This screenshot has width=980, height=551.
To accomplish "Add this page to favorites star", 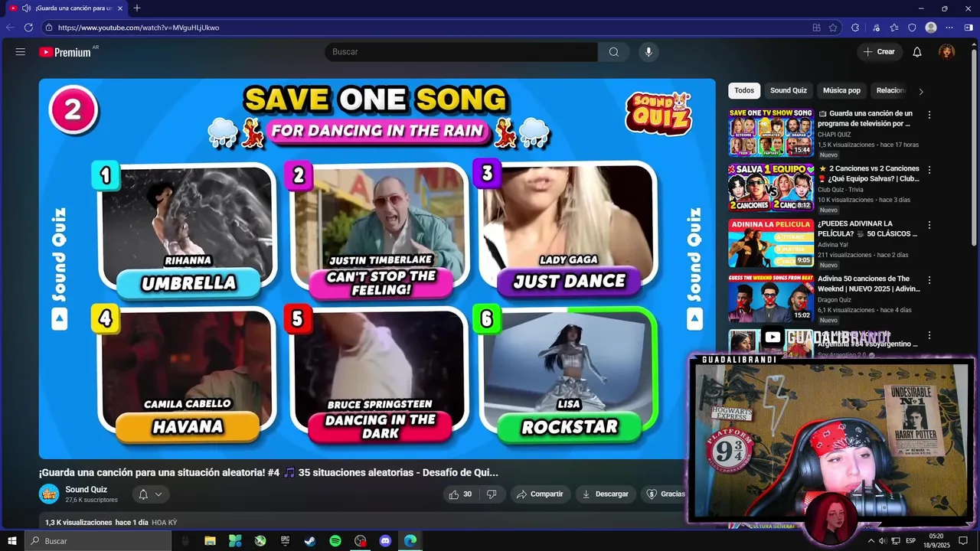I will tap(833, 28).
